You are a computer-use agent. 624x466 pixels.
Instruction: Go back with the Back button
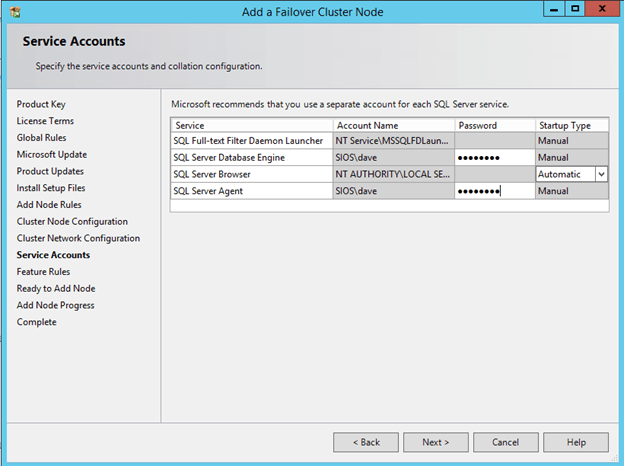click(367, 442)
